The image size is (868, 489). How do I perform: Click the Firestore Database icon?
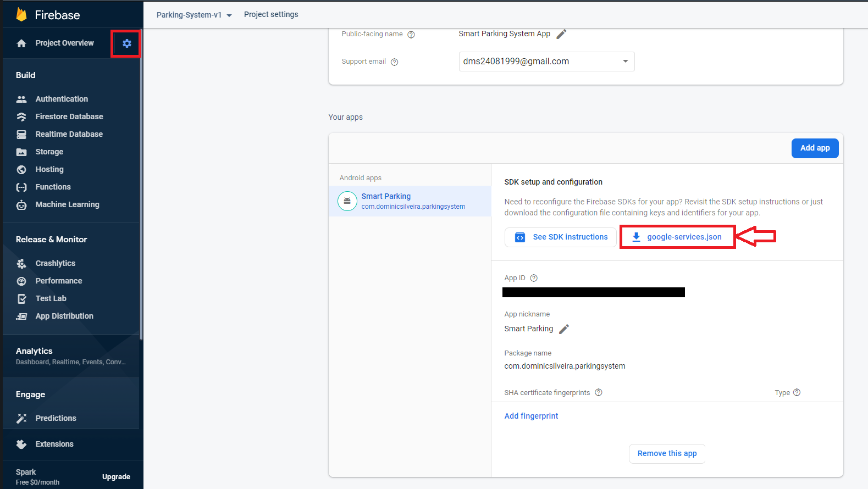tap(21, 117)
